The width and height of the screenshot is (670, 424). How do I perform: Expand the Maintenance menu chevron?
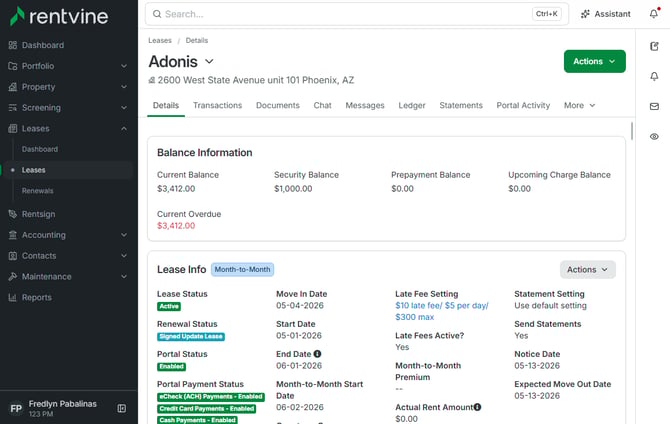click(x=124, y=277)
